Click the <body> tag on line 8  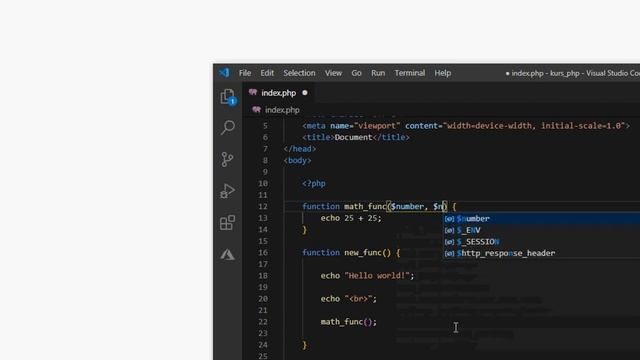(x=298, y=160)
